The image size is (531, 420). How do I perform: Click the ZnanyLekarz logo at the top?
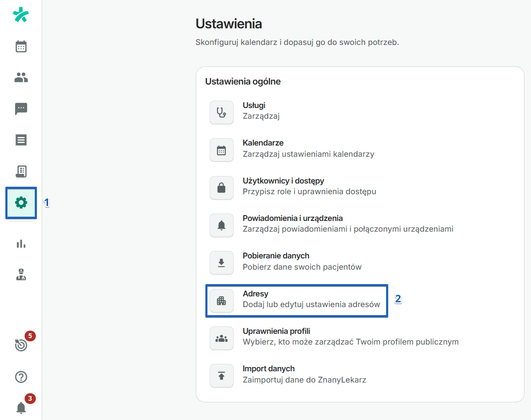click(x=21, y=15)
